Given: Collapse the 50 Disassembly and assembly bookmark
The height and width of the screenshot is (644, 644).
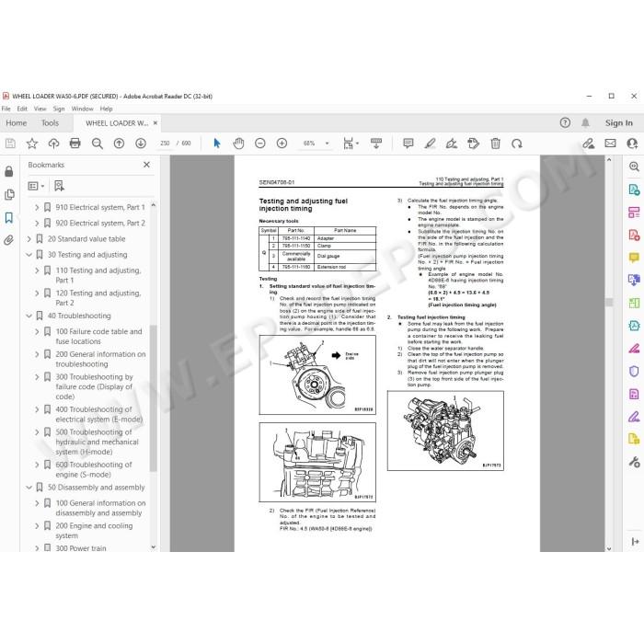Looking at the screenshot, I should click(29, 488).
